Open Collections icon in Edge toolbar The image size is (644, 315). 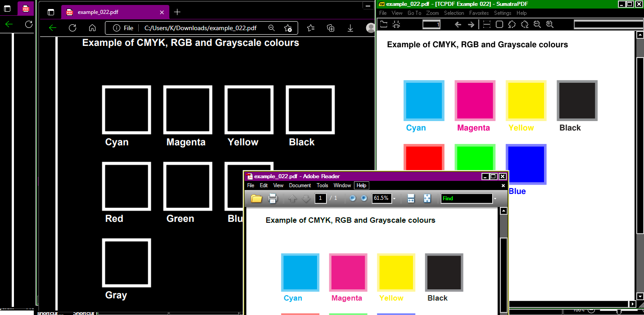point(331,28)
